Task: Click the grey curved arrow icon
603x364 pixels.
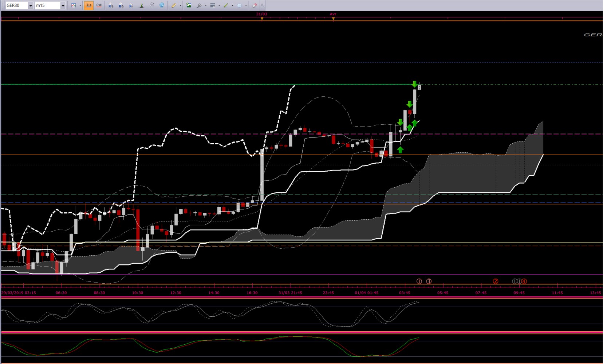Action: (152, 5)
